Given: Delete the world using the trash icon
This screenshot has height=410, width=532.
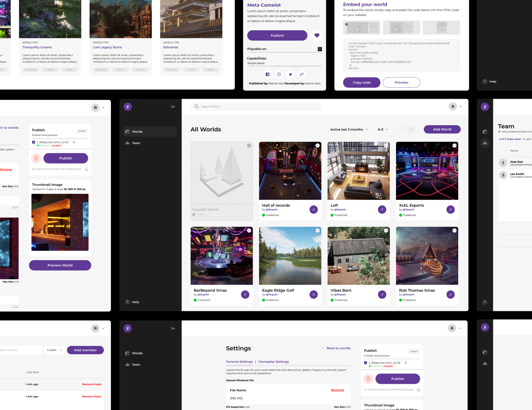Looking at the screenshot, I should (36, 158).
